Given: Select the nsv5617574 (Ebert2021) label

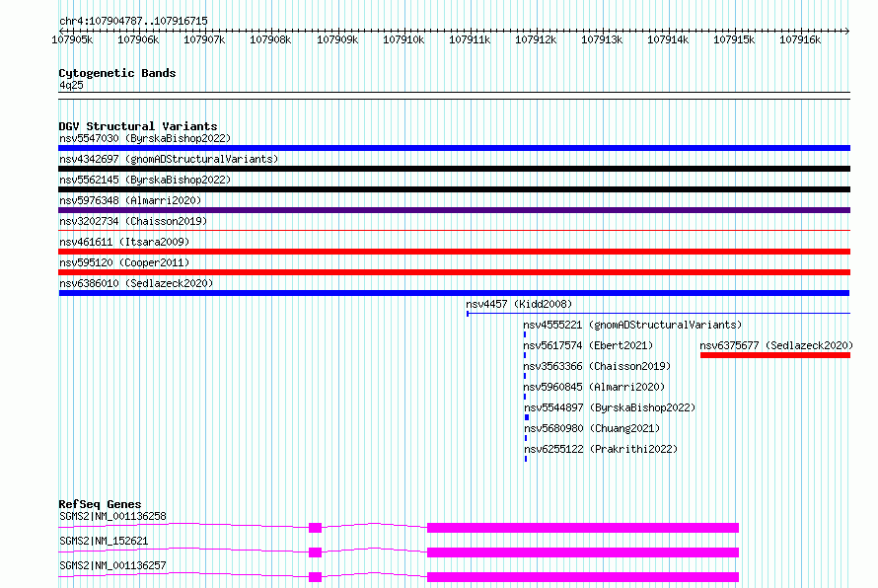Looking at the screenshot, I should pyautogui.click(x=588, y=345).
